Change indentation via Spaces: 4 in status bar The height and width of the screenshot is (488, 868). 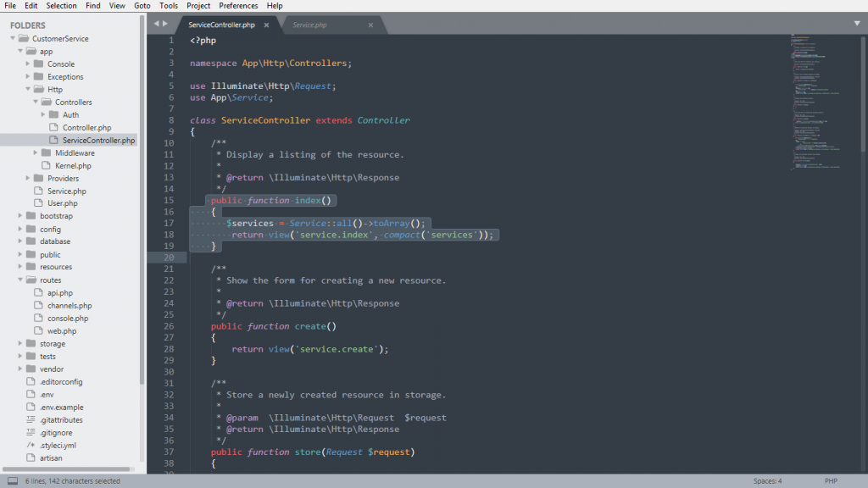tap(767, 481)
